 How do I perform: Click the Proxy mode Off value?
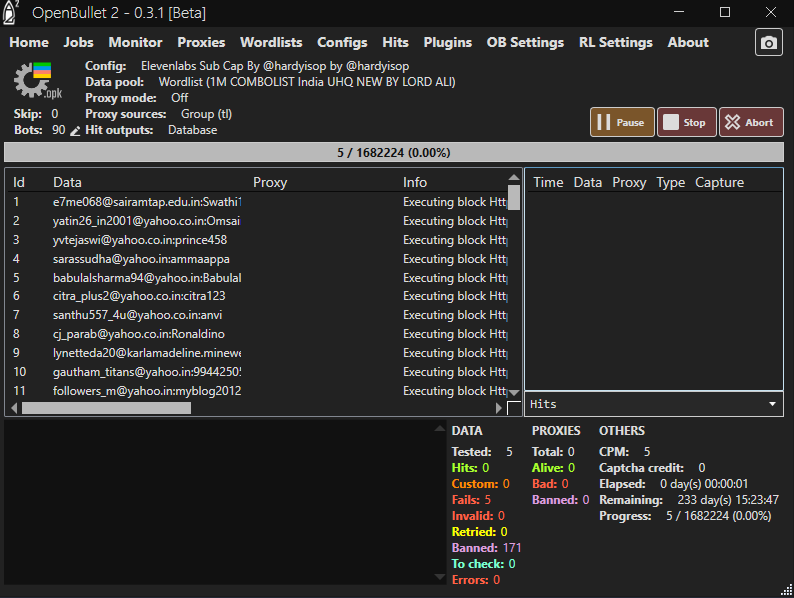point(179,98)
